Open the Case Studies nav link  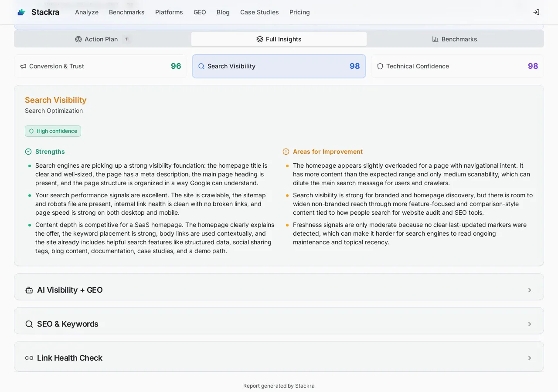[259, 12]
